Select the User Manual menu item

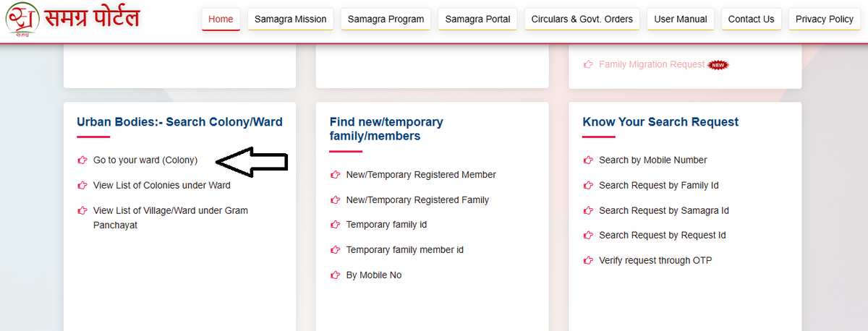(680, 20)
